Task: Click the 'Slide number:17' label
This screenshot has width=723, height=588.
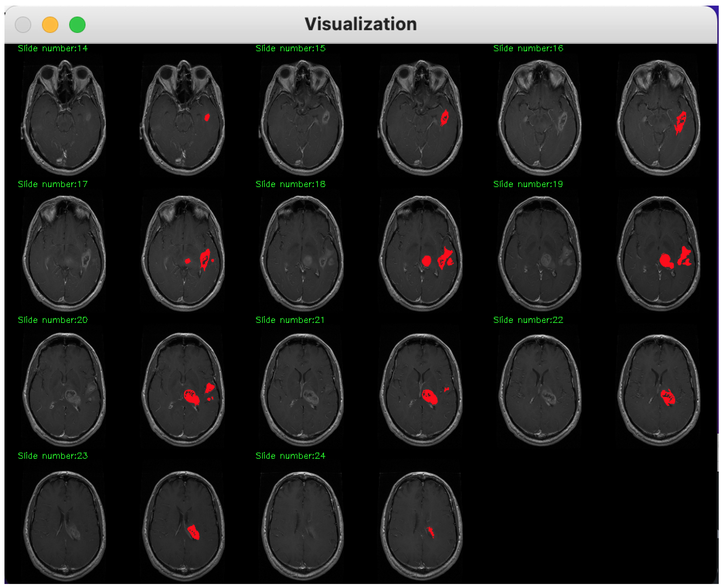Action: (x=52, y=184)
